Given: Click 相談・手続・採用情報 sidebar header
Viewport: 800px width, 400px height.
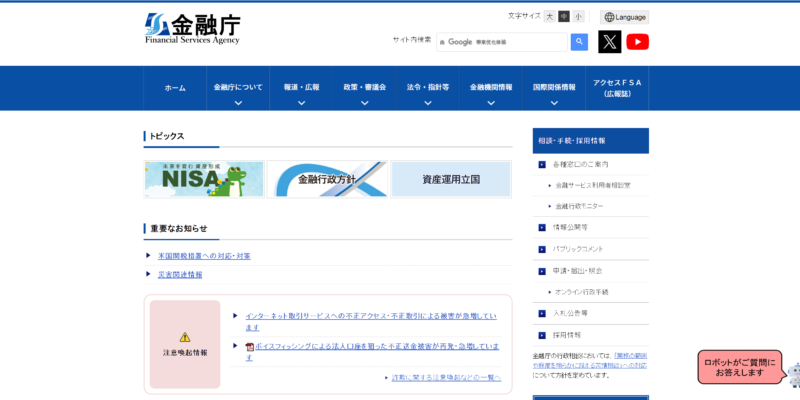Looking at the screenshot, I should click(x=591, y=141).
